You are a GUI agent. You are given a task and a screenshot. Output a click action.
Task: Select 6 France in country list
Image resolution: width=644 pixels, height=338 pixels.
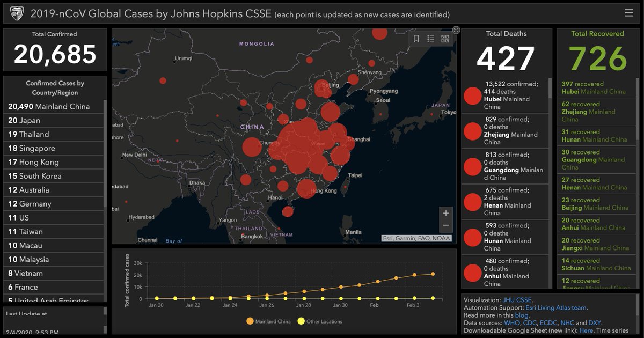tap(53, 288)
